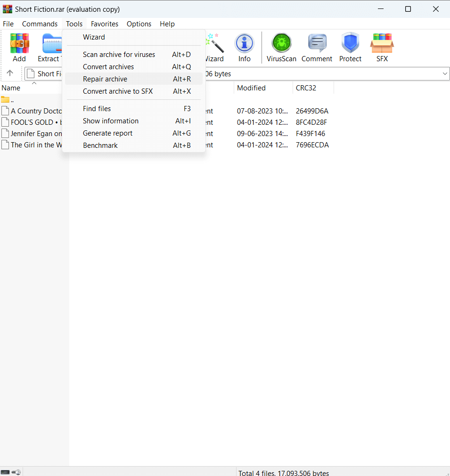
Task: Choose Show information menu entry
Action: point(134,121)
